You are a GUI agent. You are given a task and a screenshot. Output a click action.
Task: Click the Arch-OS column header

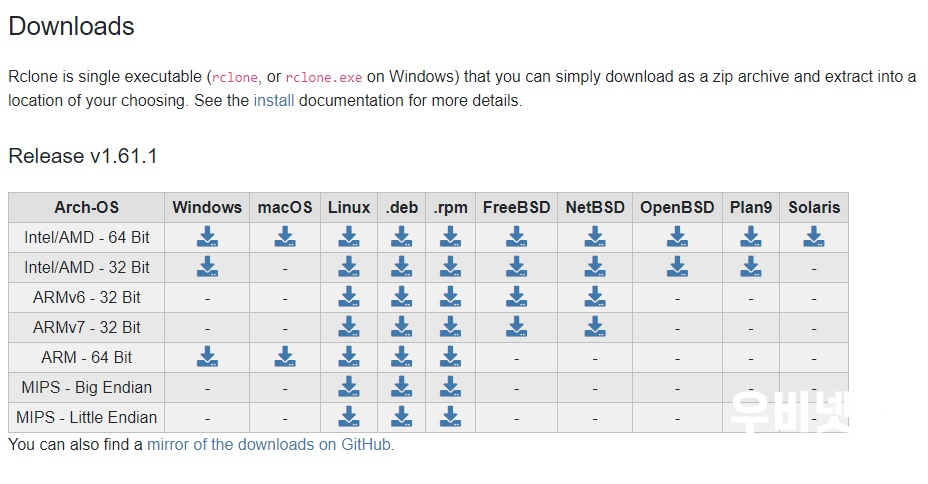(86, 207)
